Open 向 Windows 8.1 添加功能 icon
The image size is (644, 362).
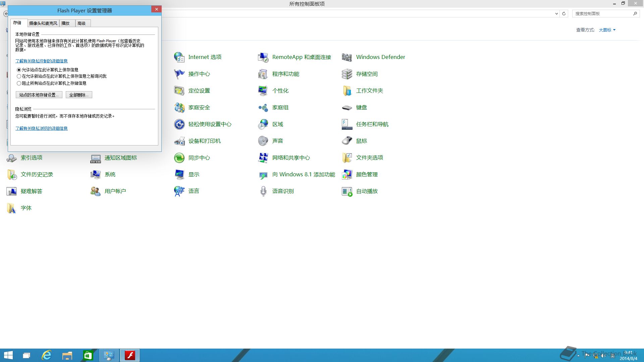pos(263,175)
